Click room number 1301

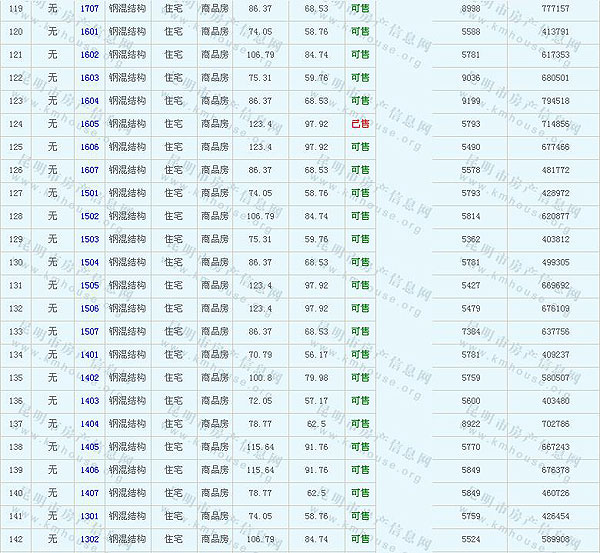point(90,516)
